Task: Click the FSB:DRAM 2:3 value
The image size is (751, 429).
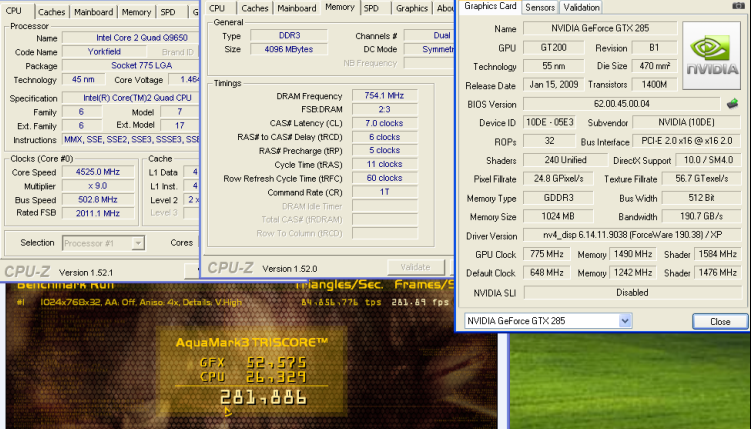Action: point(384,109)
